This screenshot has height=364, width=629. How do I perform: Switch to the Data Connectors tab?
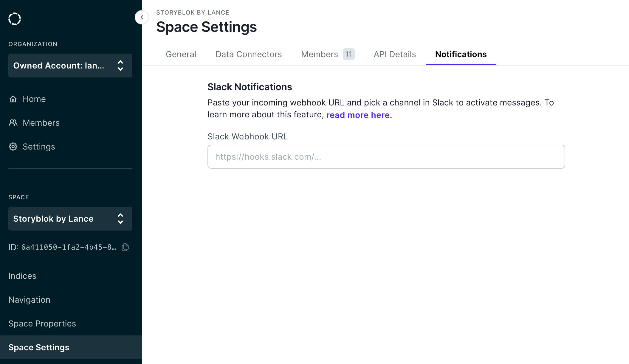click(249, 54)
